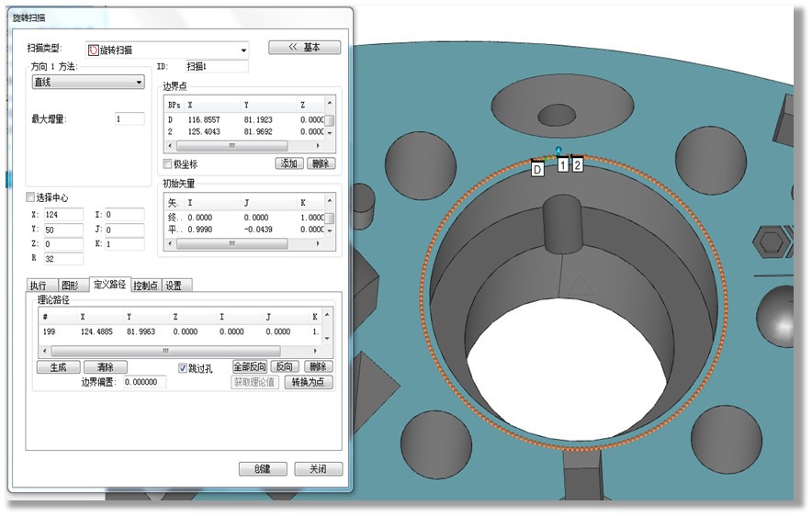
Task: Click the red rotary scan icon
Action: (x=93, y=50)
